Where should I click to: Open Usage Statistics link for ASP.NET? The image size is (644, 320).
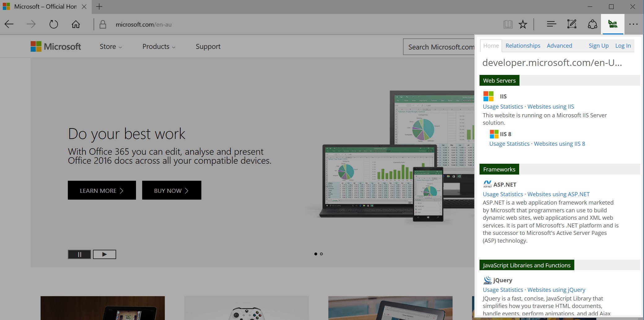(x=503, y=194)
